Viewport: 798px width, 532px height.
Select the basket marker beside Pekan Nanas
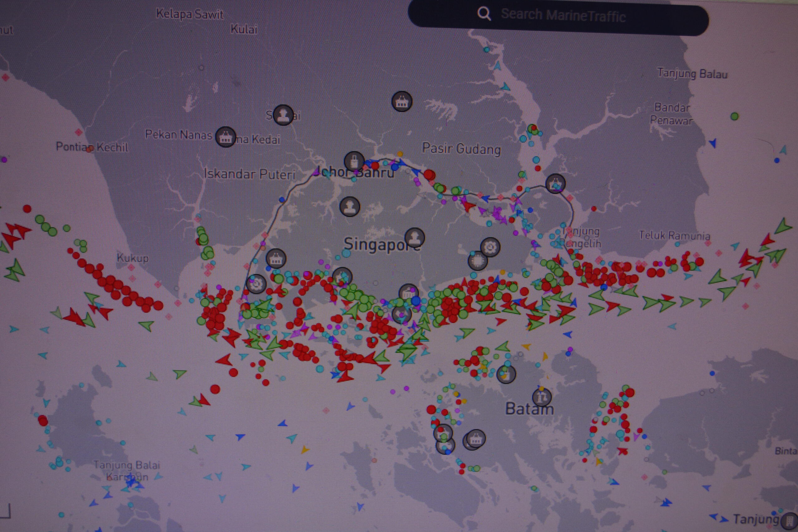tap(225, 137)
